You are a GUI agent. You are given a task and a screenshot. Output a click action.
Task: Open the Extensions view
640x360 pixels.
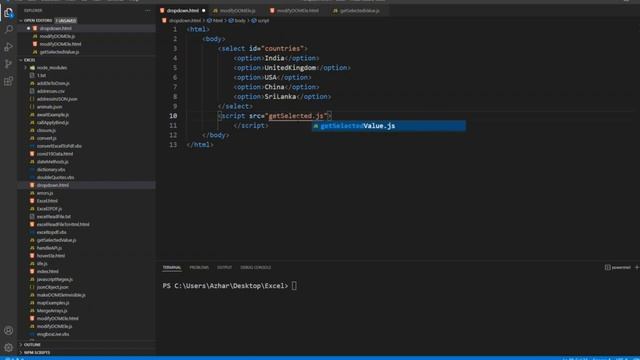[x=8, y=81]
